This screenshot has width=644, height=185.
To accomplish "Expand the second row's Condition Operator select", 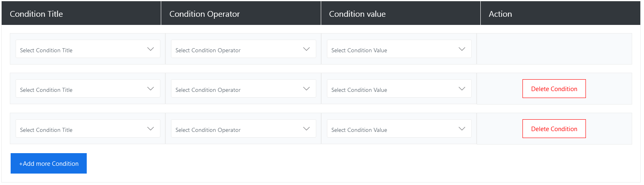I will (237, 89).
